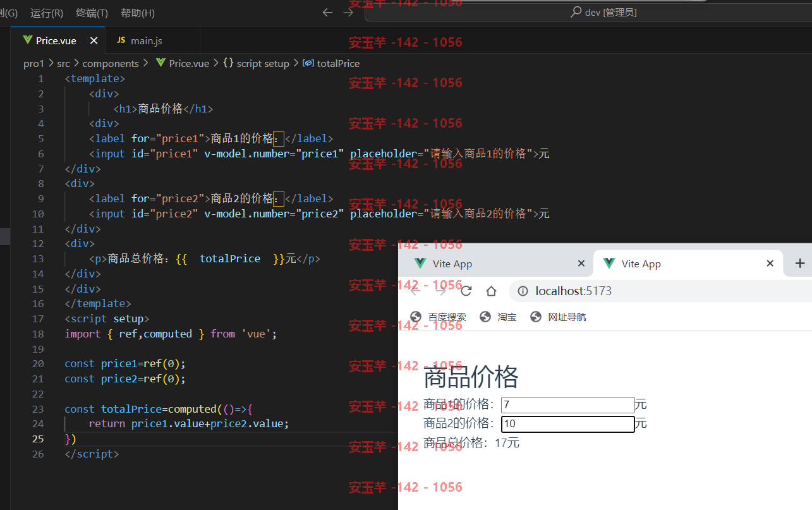Image resolution: width=812 pixels, height=510 pixels.
Task: Close the Price.vue editor tab
Action: click(94, 40)
